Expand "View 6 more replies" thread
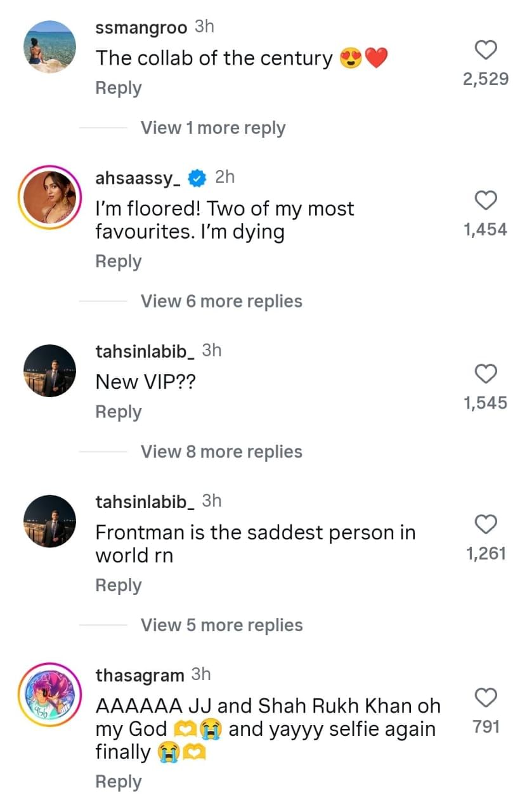This screenshot has width=527, height=812. click(221, 301)
